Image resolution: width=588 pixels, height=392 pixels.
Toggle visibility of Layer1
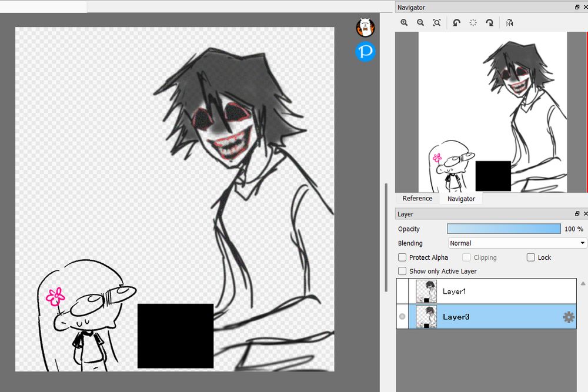[402, 291]
